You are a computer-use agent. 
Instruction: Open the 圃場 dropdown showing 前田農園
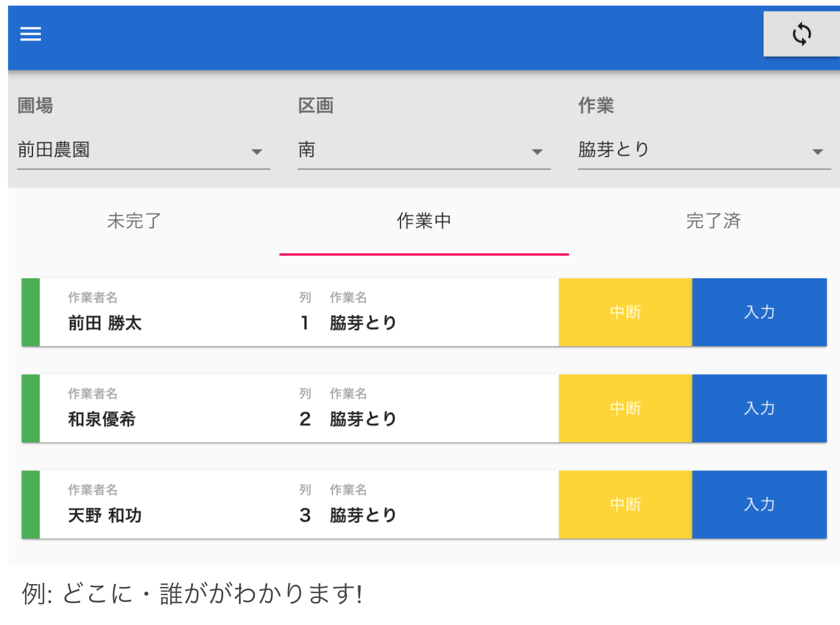coord(143,150)
